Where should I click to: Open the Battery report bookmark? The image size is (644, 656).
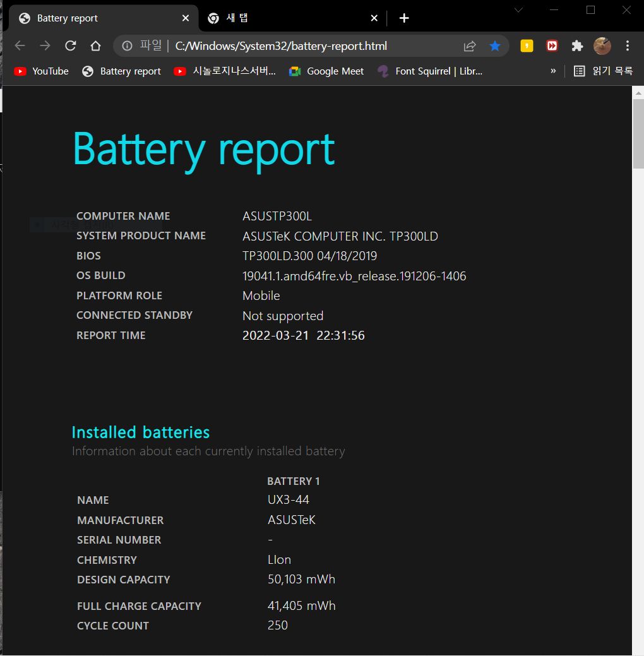point(121,71)
